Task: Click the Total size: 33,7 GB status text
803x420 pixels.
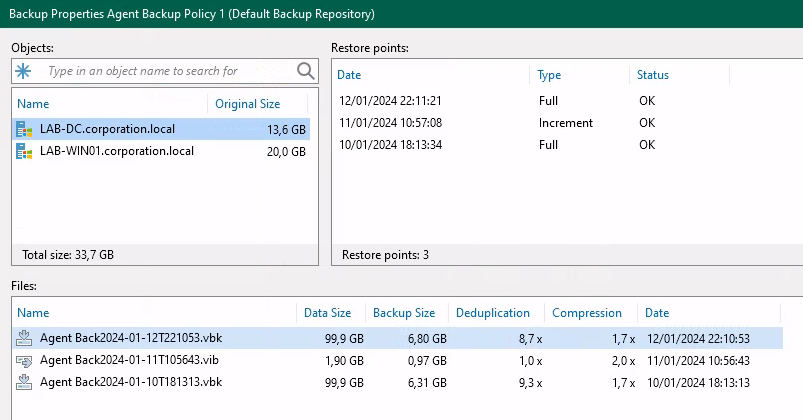Action: pos(68,255)
